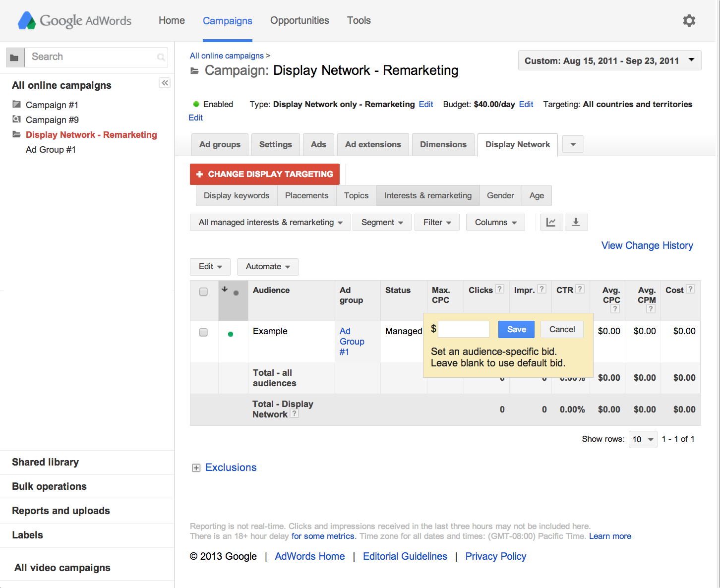Switch to the Ads tab
Image resolution: width=720 pixels, height=588 pixels.
[x=318, y=144]
